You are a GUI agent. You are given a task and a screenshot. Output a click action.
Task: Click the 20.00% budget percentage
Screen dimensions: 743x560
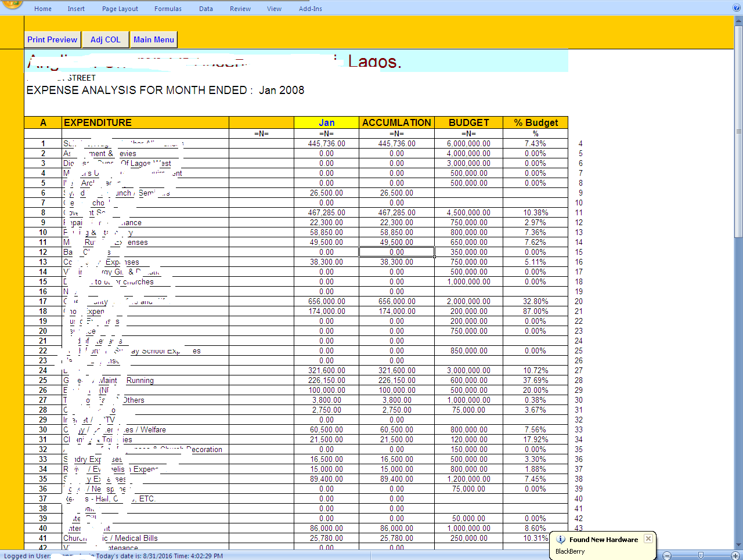pos(535,390)
